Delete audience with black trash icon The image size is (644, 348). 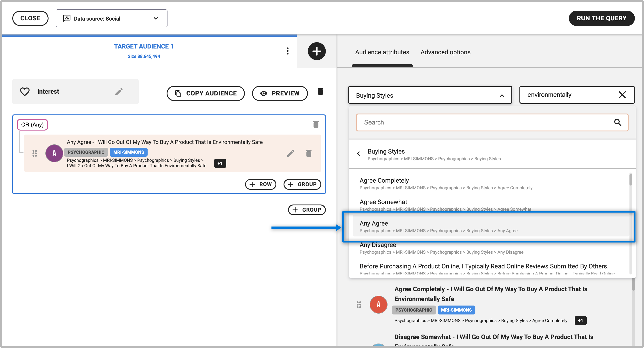[320, 91]
